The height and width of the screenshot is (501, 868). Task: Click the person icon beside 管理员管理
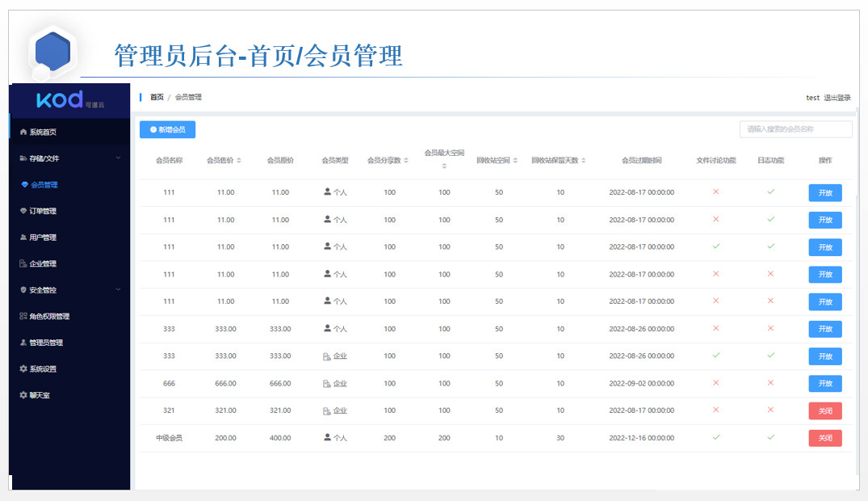[23, 343]
